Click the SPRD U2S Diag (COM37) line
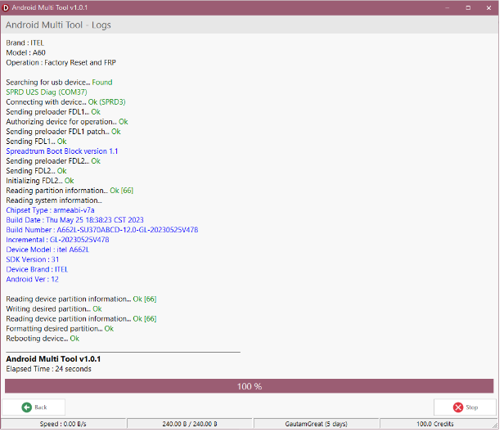The image size is (504, 432). pyautogui.click(x=47, y=92)
